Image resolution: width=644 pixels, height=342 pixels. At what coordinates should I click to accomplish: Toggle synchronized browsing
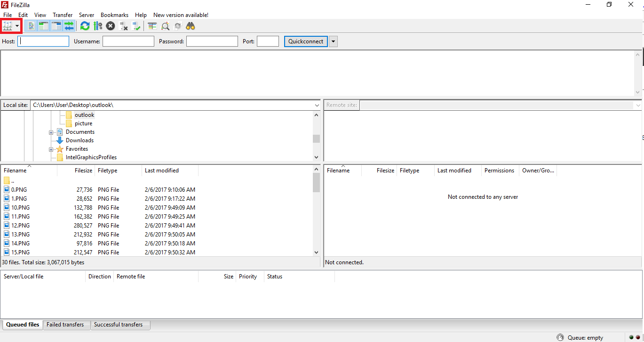coord(178,26)
